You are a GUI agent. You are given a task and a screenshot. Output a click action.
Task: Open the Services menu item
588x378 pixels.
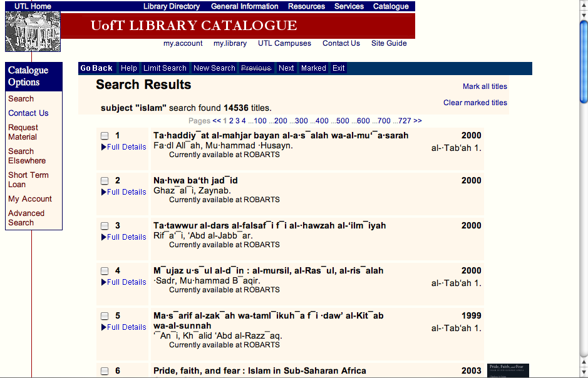coord(349,6)
